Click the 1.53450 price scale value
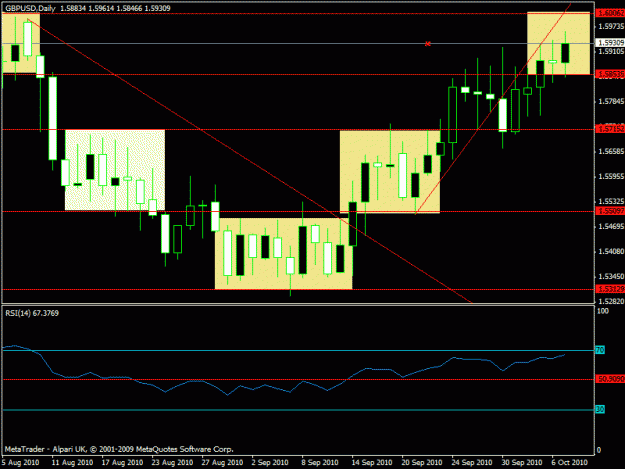 611,276
